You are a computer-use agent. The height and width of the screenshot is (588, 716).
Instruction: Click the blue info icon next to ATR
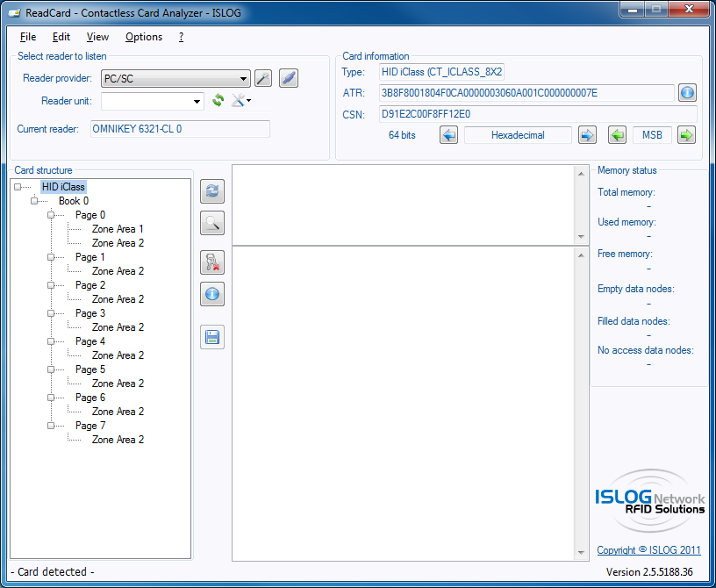click(687, 93)
